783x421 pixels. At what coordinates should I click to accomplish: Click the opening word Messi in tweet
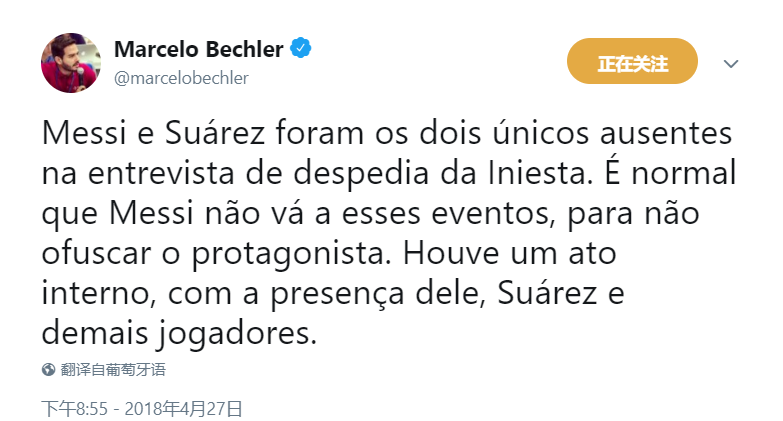(84, 133)
